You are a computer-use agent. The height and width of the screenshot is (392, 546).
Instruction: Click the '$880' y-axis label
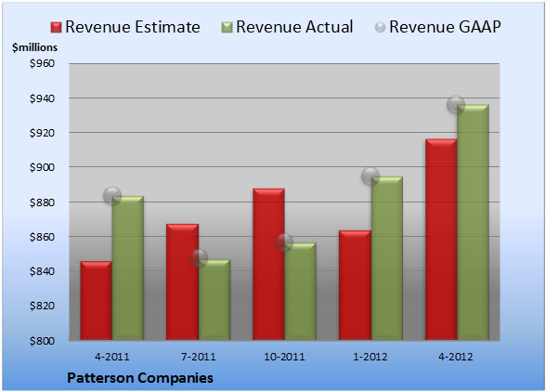tap(42, 203)
